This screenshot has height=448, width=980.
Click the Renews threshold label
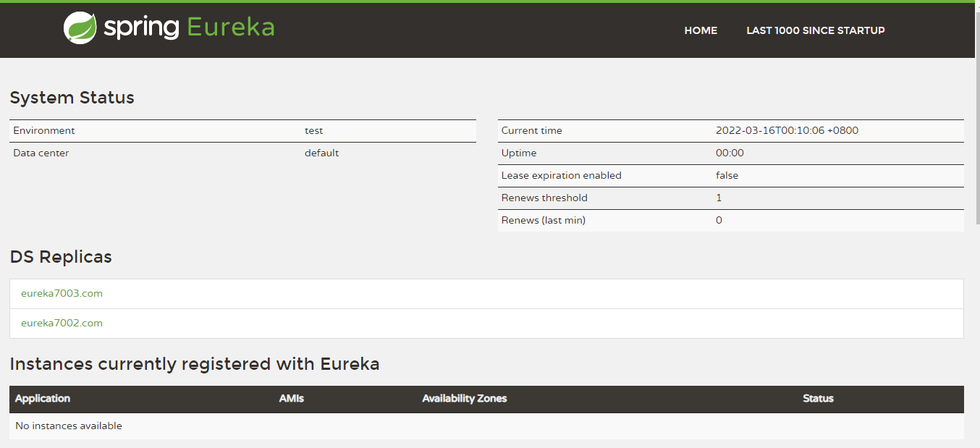click(x=544, y=198)
